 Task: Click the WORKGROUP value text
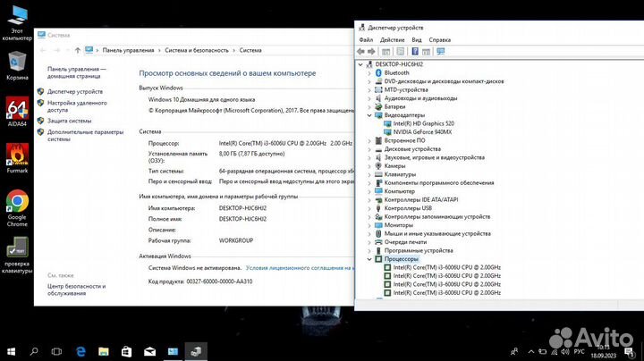[236, 240]
